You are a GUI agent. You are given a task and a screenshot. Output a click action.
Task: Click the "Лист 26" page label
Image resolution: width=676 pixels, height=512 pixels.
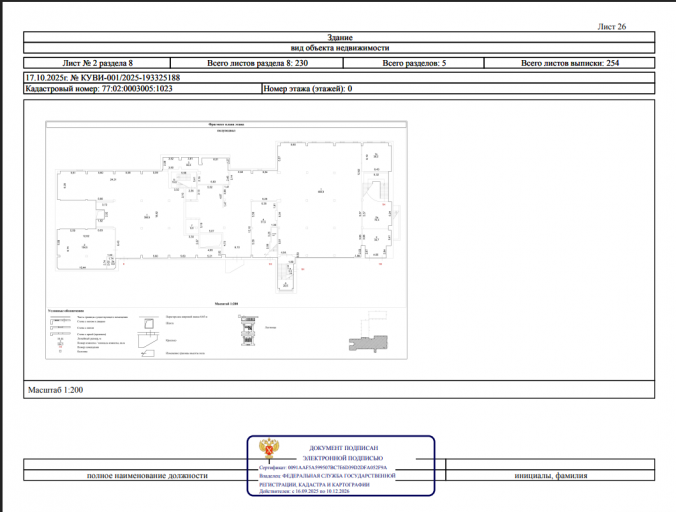[x=611, y=27]
